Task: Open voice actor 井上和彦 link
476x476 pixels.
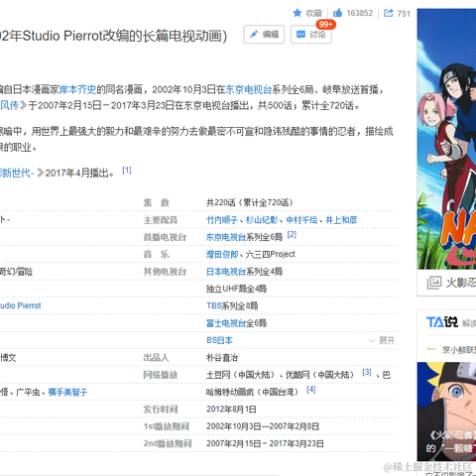Action: click(341, 220)
